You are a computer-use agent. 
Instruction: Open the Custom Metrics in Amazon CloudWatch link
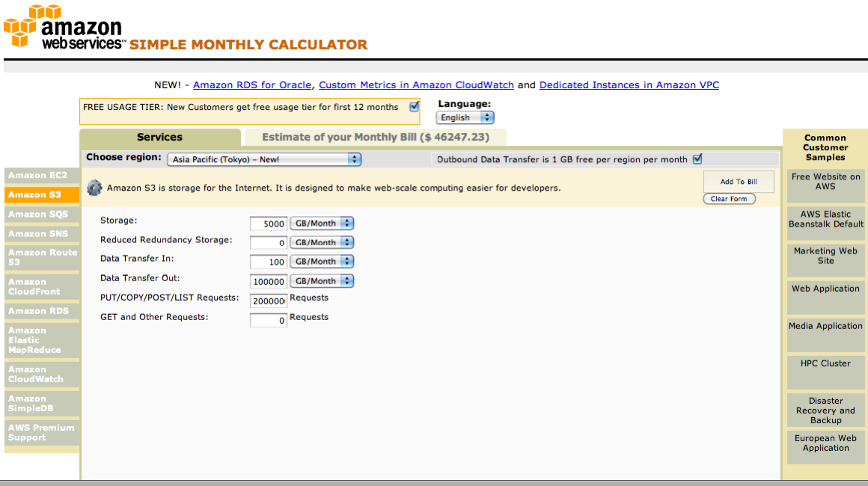[416, 85]
